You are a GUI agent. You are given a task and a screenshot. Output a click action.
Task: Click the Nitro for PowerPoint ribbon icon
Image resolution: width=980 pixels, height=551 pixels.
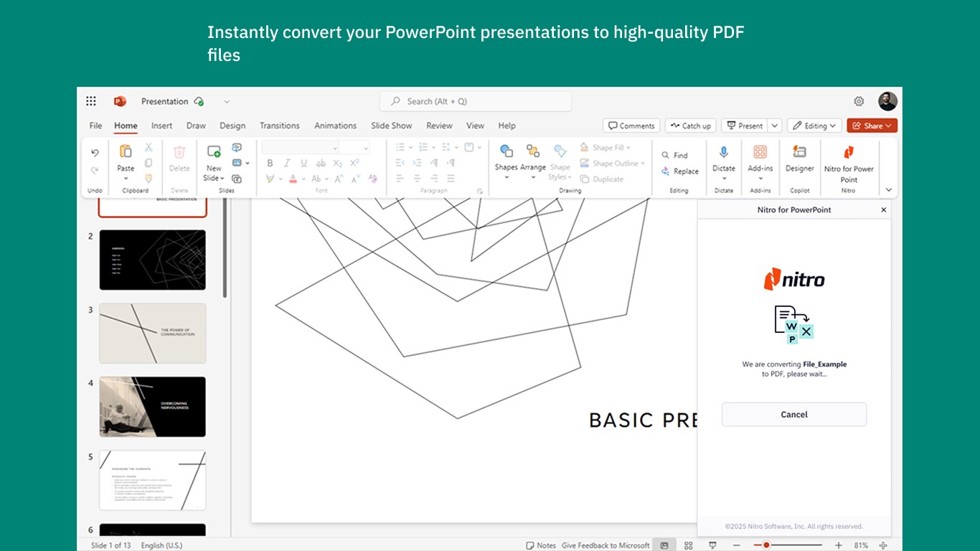(849, 152)
